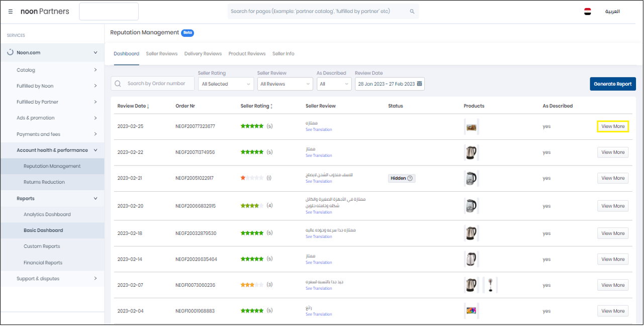Click the Egypt flag country icon

[587, 12]
